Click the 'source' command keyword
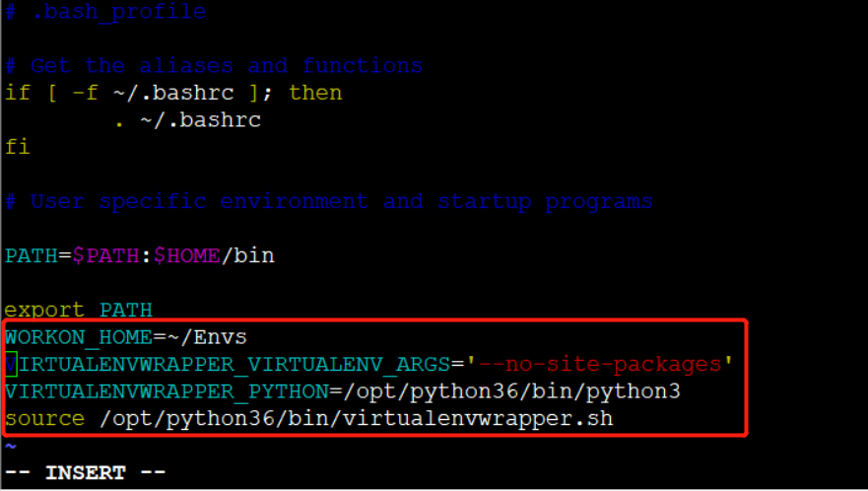 [x=44, y=418]
